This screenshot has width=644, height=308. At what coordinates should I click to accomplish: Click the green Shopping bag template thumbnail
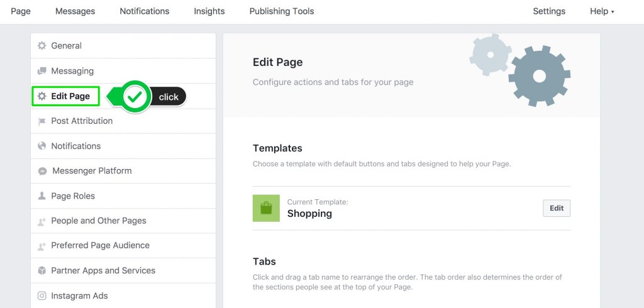coord(266,208)
